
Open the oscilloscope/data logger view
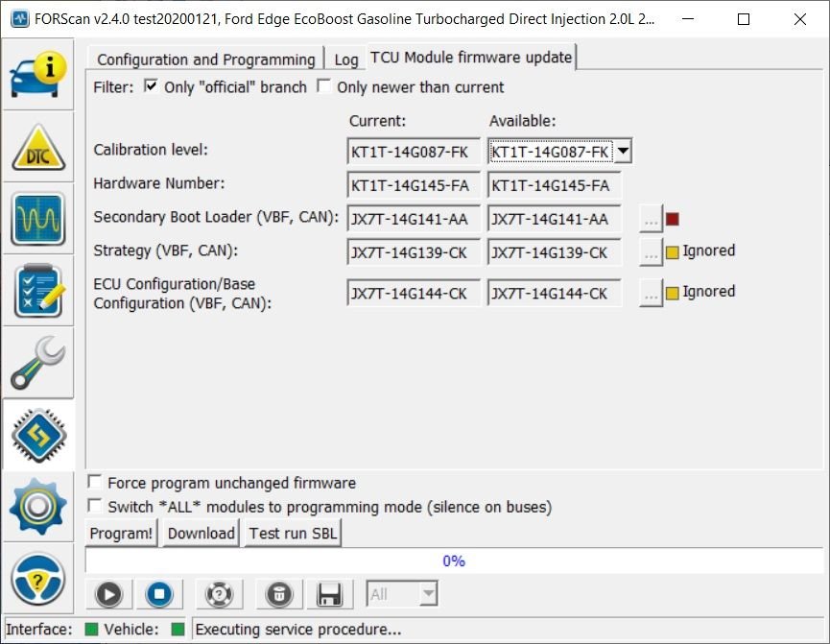tap(38, 219)
